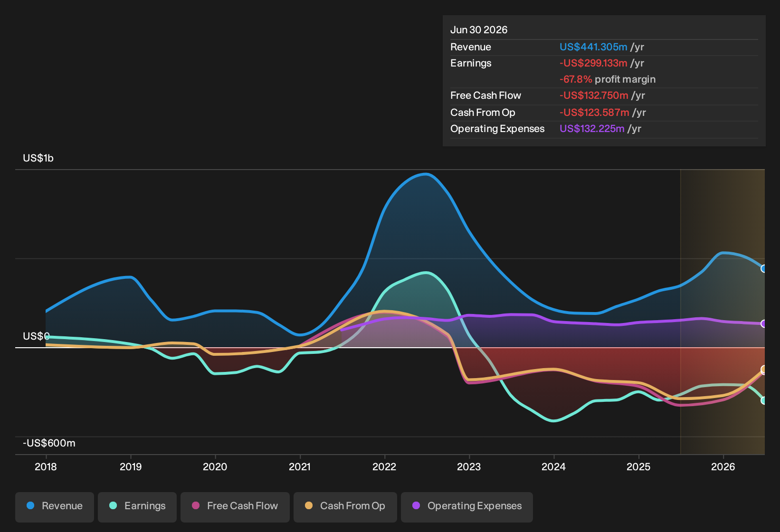
Task: Click the 2024 x-axis year label
Action: tap(553, 467)
